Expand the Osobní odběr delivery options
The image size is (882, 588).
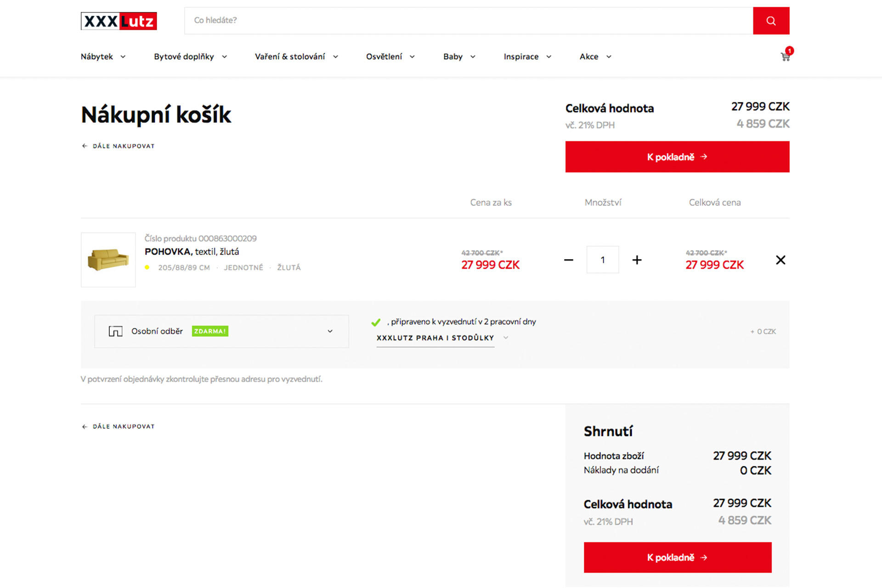[329, 331]
